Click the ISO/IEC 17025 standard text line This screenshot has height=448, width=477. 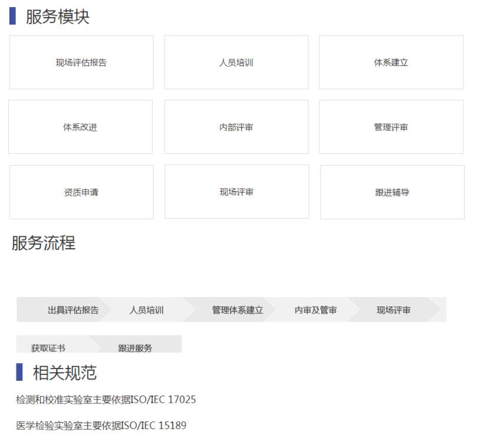106,400
